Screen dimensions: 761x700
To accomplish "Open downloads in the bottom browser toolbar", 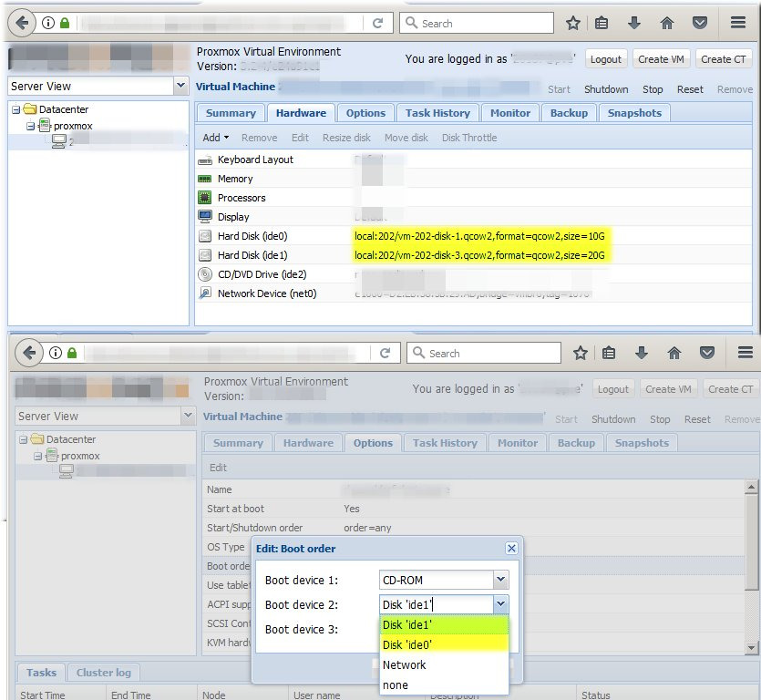I will (642, 353).
